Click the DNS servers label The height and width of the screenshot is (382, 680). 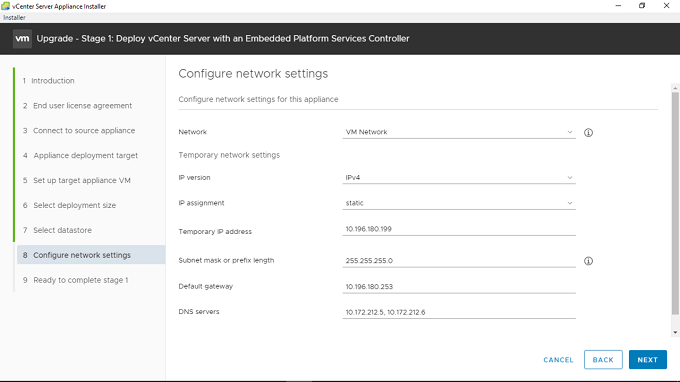[x=199, y=312]
